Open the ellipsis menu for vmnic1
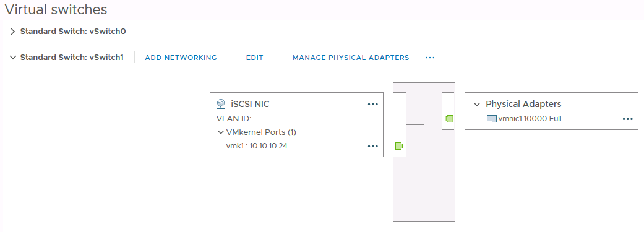This screenshot has height=232, width=644. [x=627, y=119]
